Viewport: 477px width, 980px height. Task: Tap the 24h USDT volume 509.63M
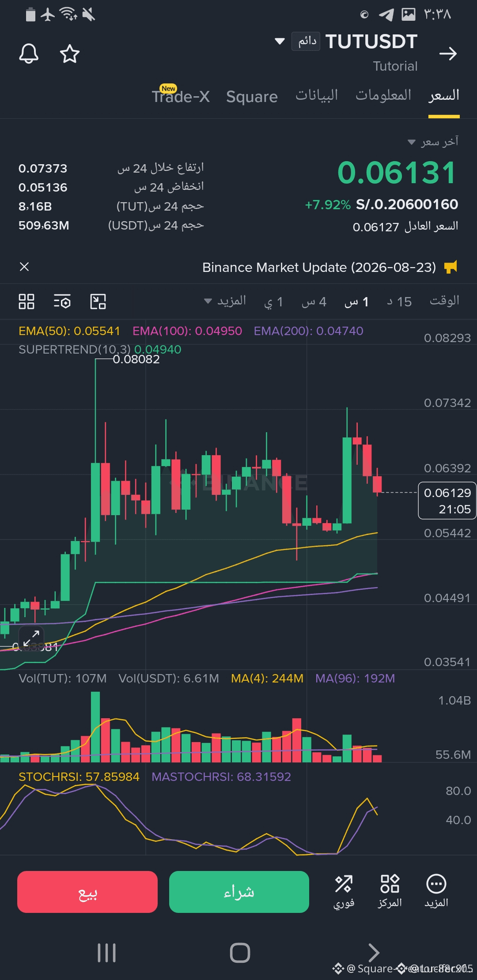coord(44,226)
